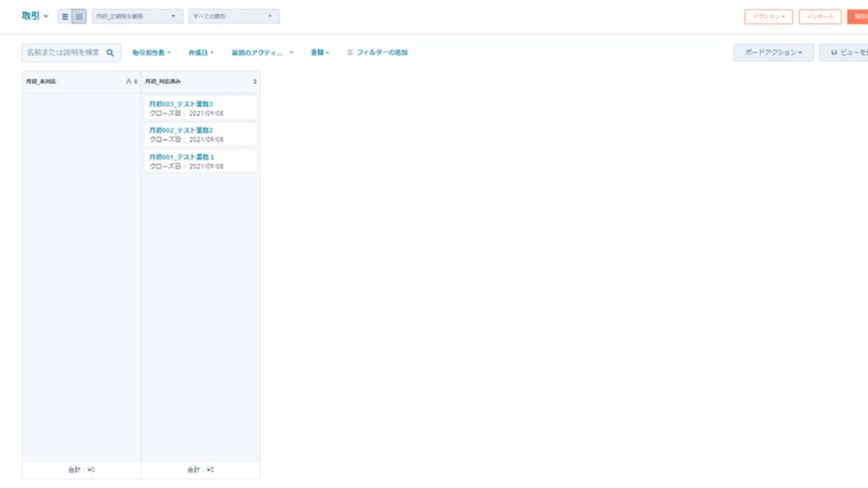The height and width of the screenshot is (488, 868).
Task: Expand the 取引担当者 filter
Action: click(x=151, y=53)
